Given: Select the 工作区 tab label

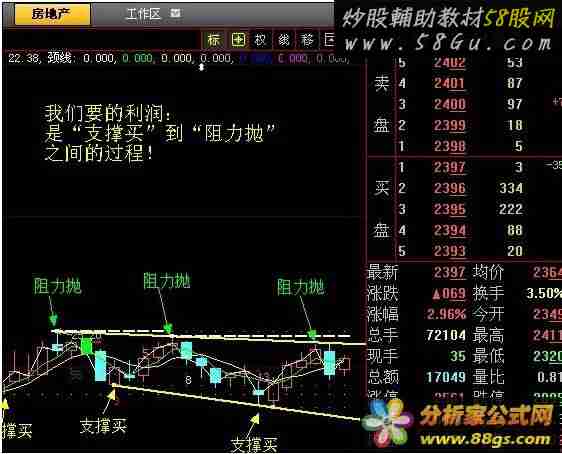Looking at the screenshot, I should point(144,14).
